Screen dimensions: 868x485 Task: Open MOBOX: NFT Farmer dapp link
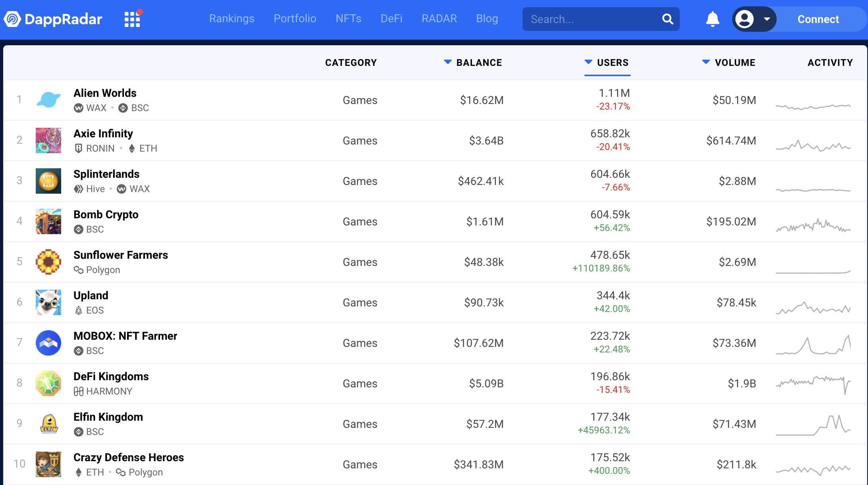pos(125,336)
